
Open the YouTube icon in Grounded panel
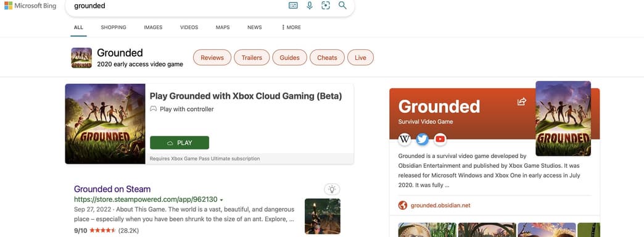440,139
